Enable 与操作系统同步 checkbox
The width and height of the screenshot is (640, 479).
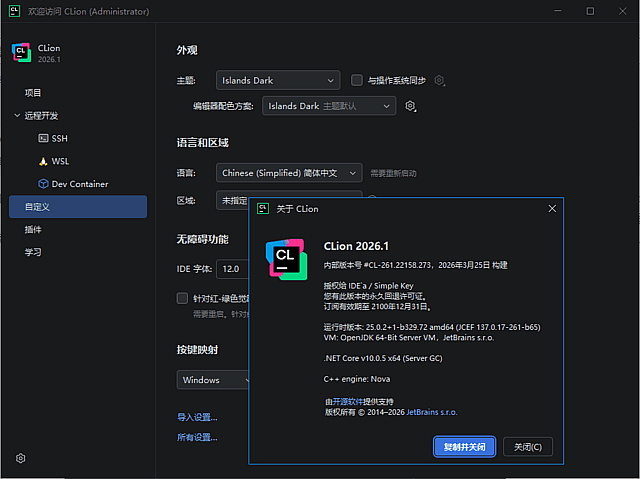[x=357, y=80]
